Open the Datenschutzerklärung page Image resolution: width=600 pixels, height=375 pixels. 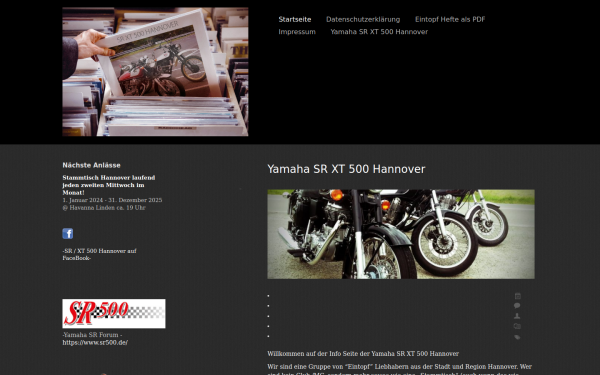pyautogui.click(x=363, y=20)
